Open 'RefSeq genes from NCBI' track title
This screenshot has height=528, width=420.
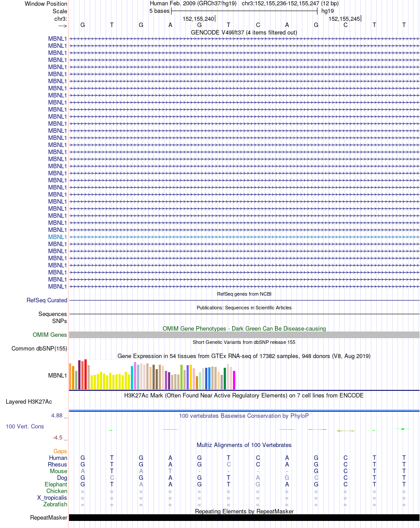tap(244, 294)
